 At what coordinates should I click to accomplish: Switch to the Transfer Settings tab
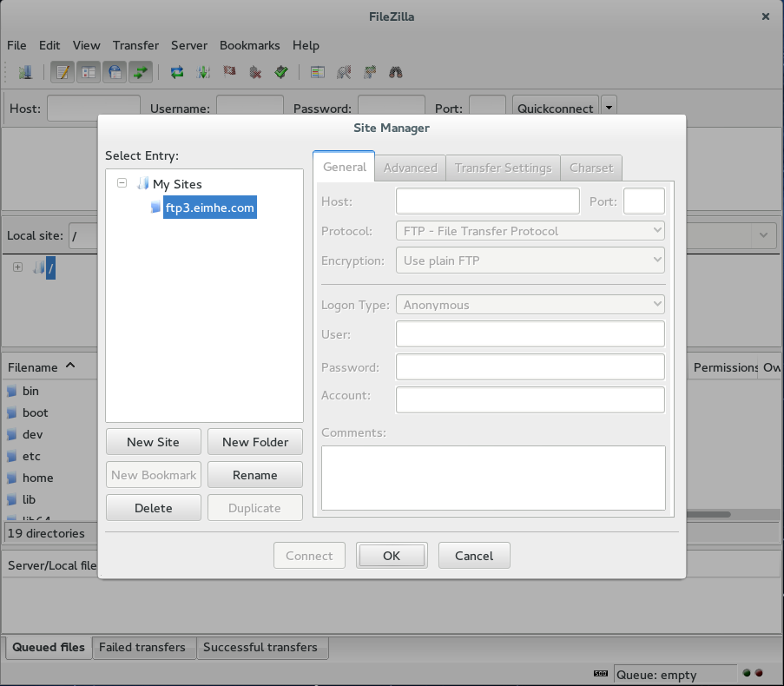coord(503,168)
